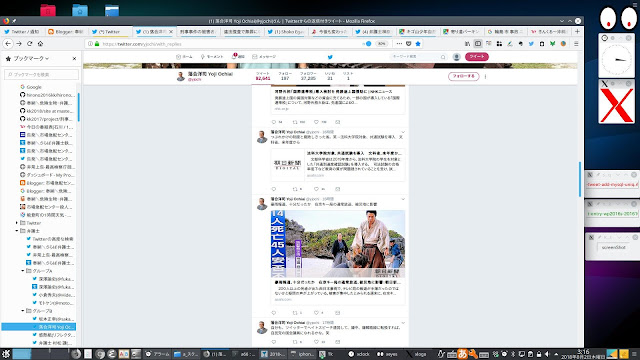
Task: Close the active 落合洋司 tab
Action: pos(171,31)
